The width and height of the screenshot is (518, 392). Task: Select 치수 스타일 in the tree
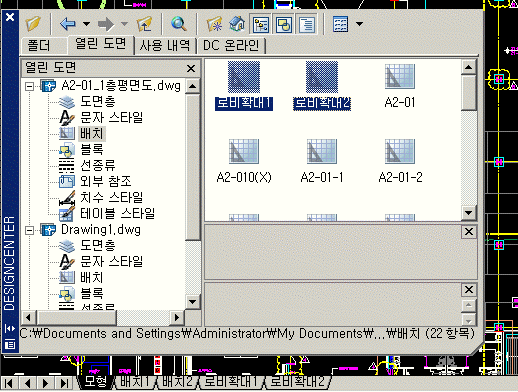pyautogui.click(x=111, y=197)
